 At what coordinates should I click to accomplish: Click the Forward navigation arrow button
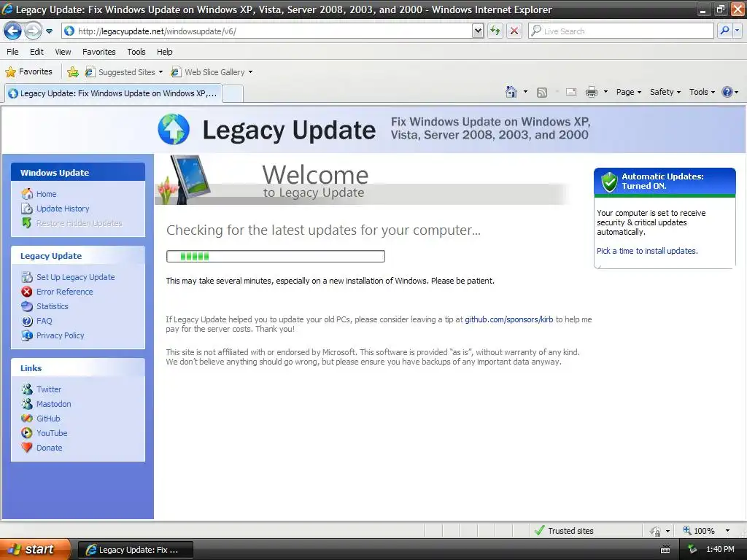pos(33,31)
